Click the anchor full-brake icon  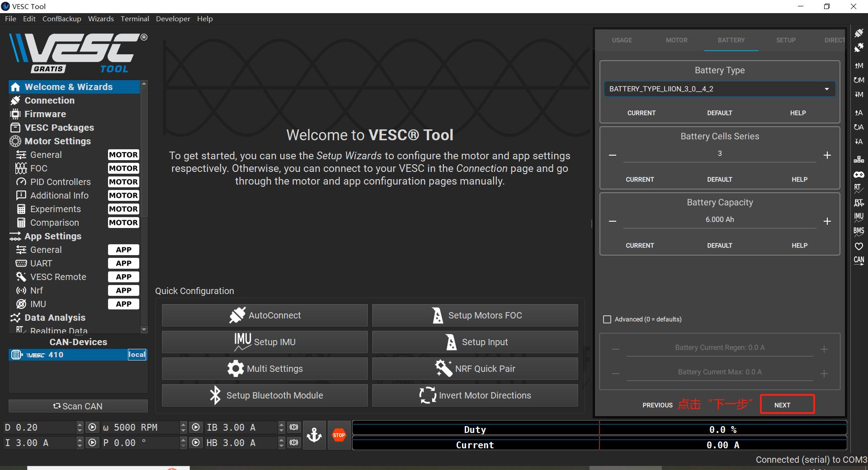point(314,435)
